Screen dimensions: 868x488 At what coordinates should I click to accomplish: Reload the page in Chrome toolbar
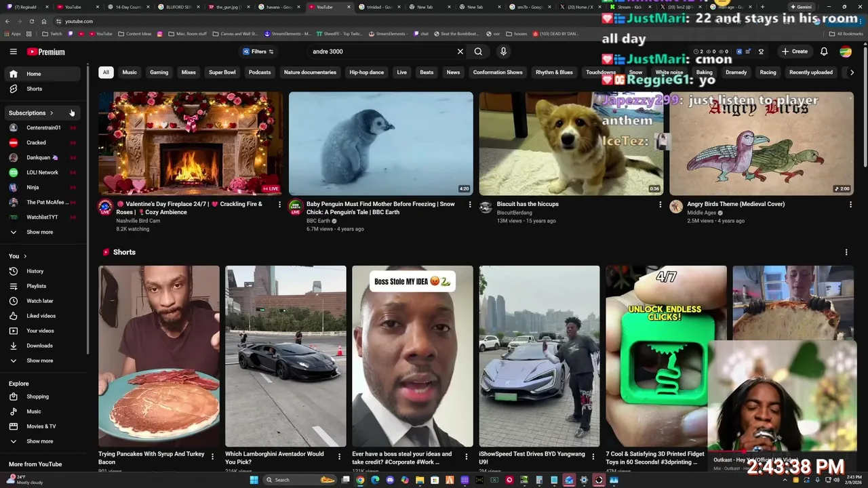point(31,21)
